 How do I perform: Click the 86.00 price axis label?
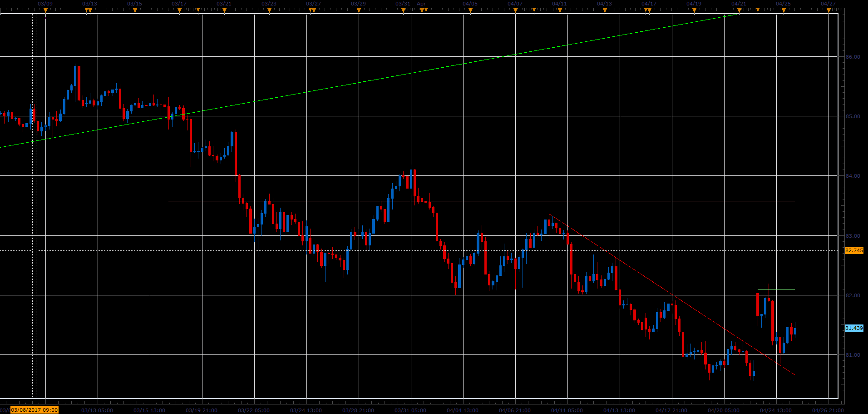pos(853,57)
